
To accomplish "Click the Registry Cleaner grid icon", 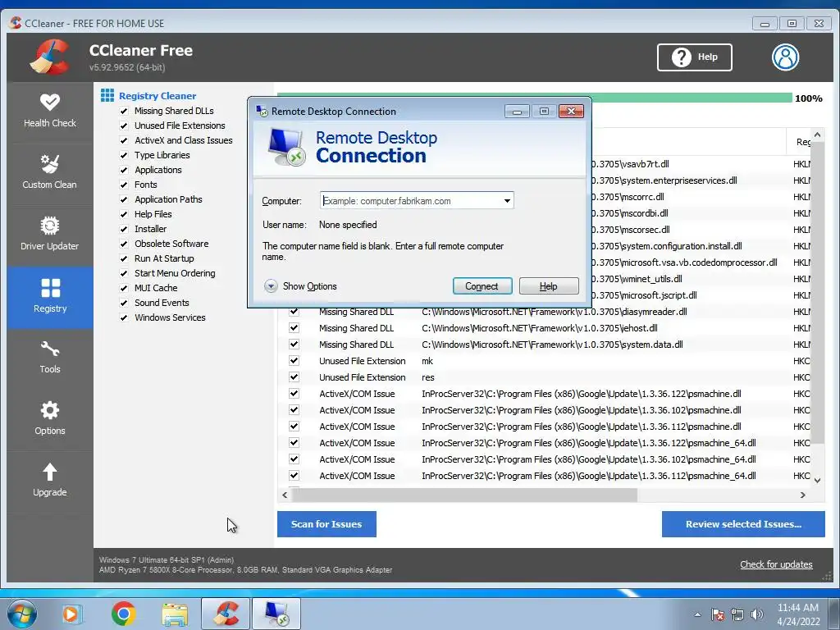I will click(107, 95).
